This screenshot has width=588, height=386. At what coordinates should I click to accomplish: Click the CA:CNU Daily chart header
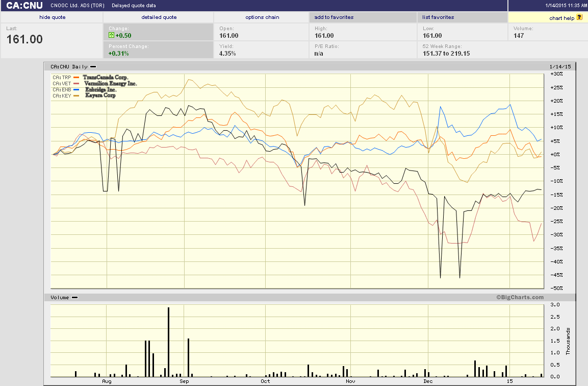[69, 66]
